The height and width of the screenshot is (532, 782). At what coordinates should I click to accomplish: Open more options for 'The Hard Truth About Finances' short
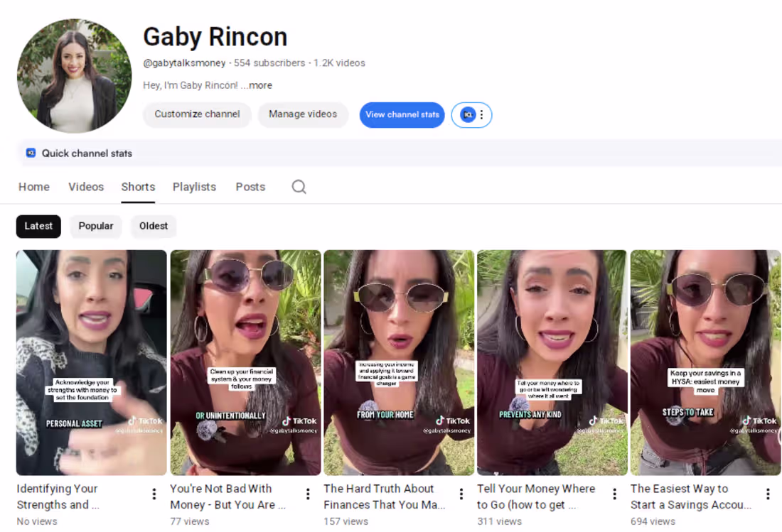click(461, 494)
